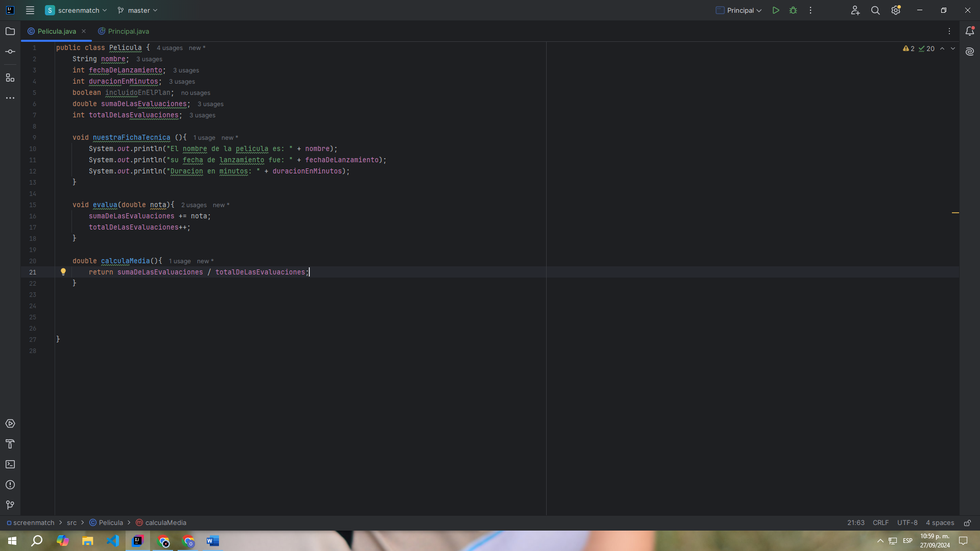Go to previous highlighted error arrow

point(942,48)
